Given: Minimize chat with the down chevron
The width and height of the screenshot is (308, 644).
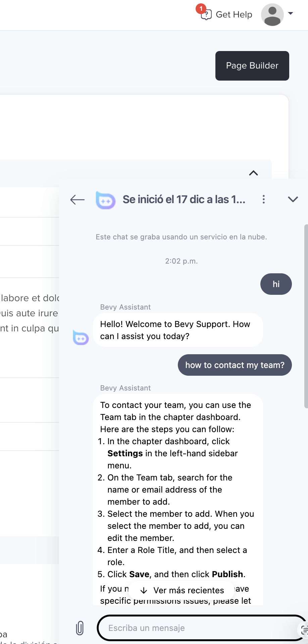Looking at the screenshot, I should coord(293,199).
